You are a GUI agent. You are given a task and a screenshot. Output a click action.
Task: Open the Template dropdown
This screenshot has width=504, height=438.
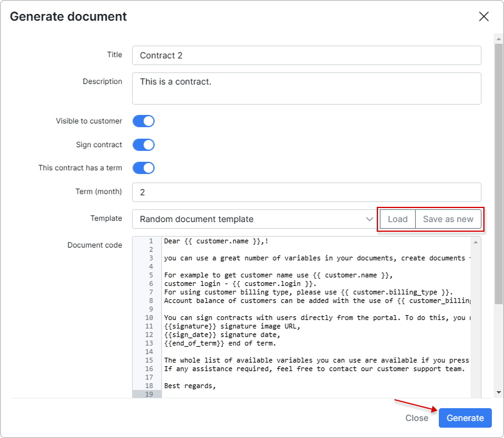pos(254,219)
